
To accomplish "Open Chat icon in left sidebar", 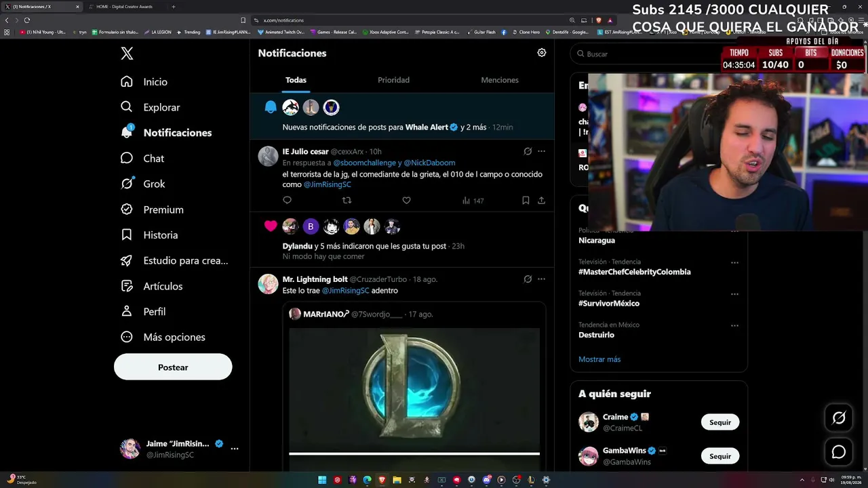I will (127, 158).
